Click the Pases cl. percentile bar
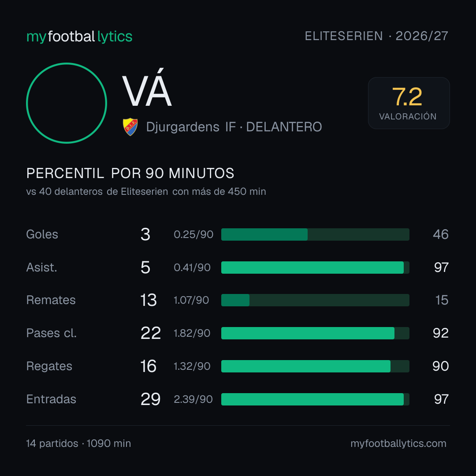 click(315, 333)
